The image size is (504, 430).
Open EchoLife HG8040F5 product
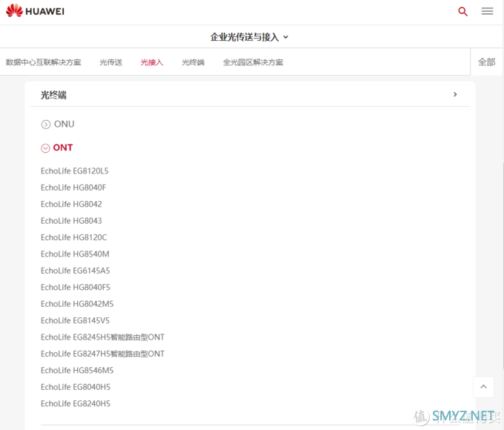[76, 287]
